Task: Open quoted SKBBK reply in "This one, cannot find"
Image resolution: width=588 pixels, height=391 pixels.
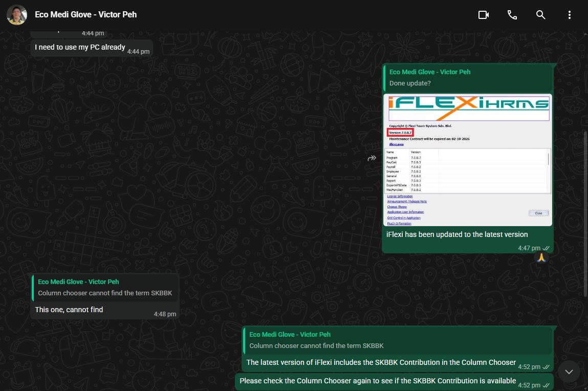Action: pyautogui.click(x=104, y=288)
